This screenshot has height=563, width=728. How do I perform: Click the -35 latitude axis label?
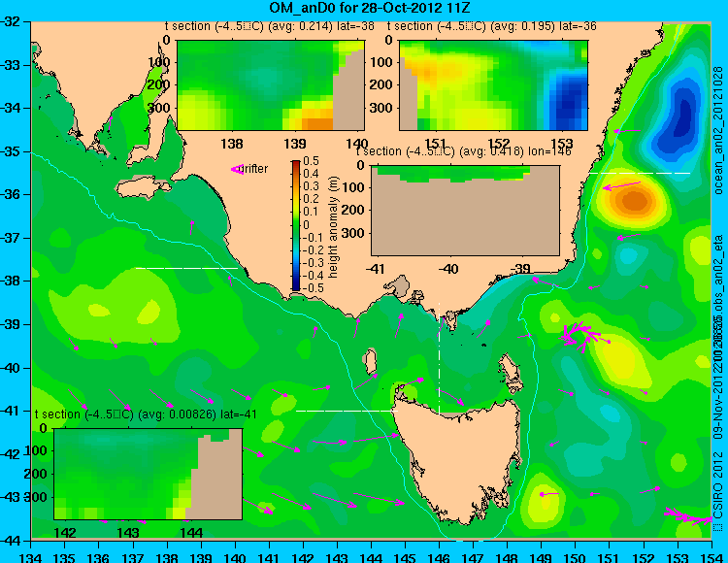(12, 151)
